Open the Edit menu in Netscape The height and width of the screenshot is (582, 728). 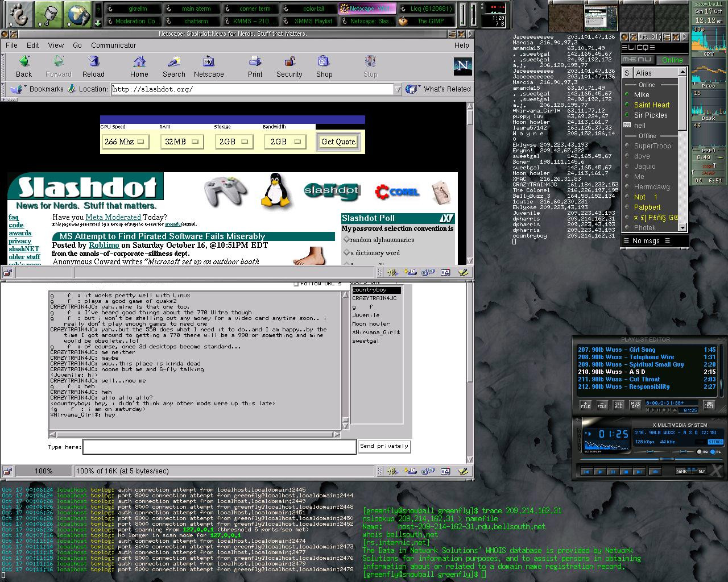point(33,45)
